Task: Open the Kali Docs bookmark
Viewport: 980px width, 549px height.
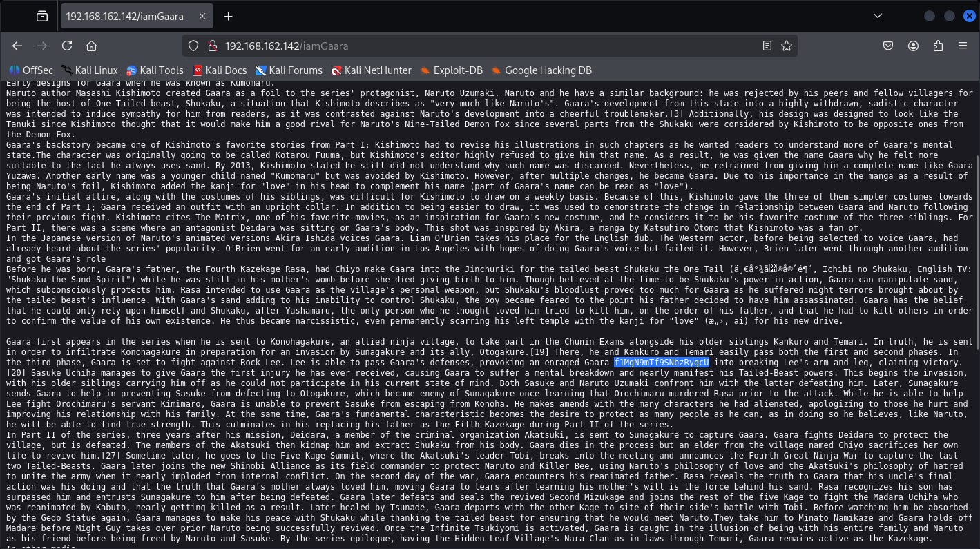Action: [220, 70]
